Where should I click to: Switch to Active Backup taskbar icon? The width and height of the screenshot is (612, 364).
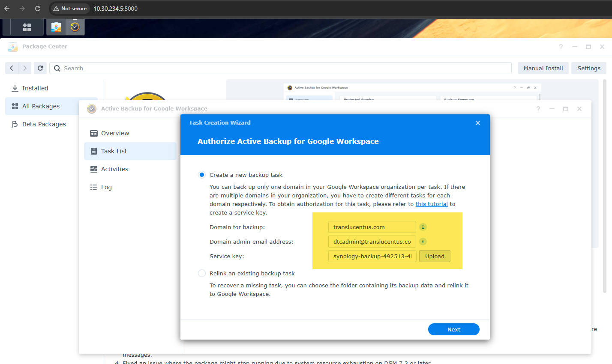coord(75,27)
